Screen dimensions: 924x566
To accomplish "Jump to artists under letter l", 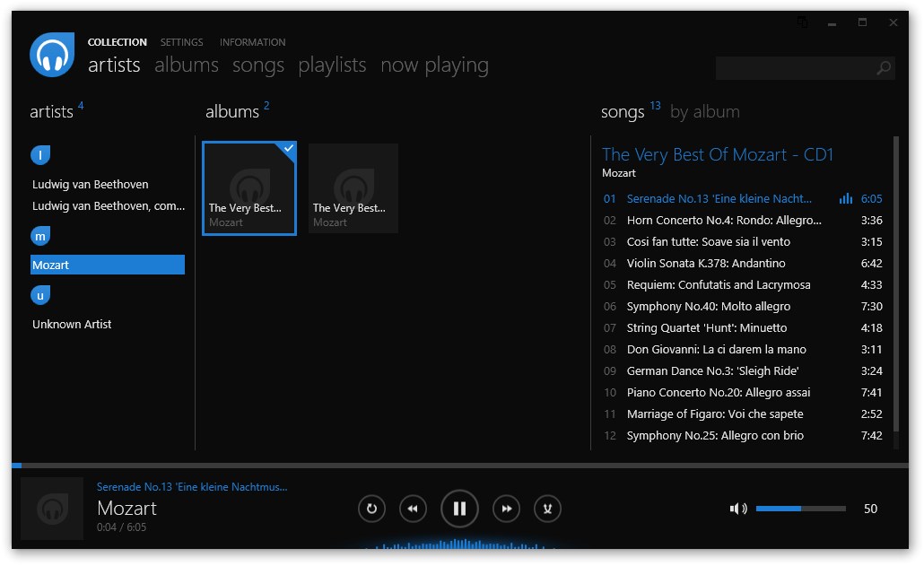I will click(x=40, y=155).
